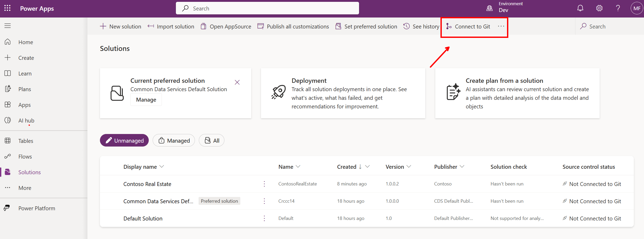Screen dimensions: 644x239
Task: Select the Unmanaged filter pill
Action: [x=124, y=141]
